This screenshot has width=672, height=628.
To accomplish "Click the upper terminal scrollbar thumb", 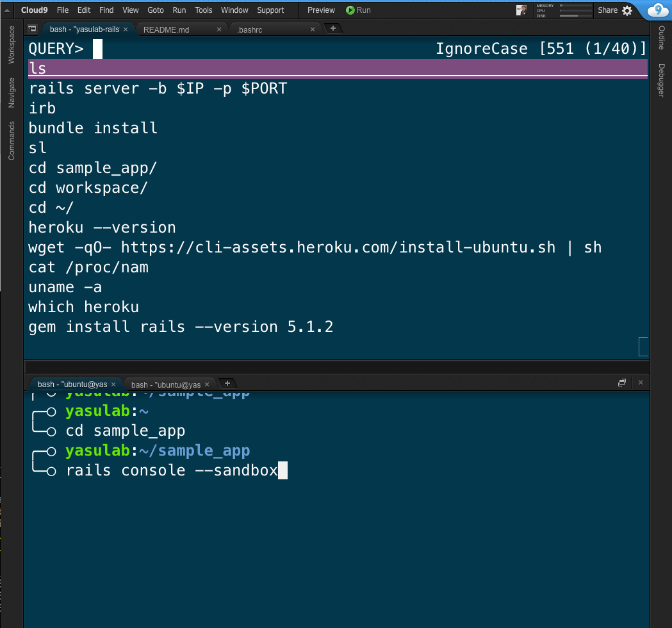I will click(x=643, y=347).
